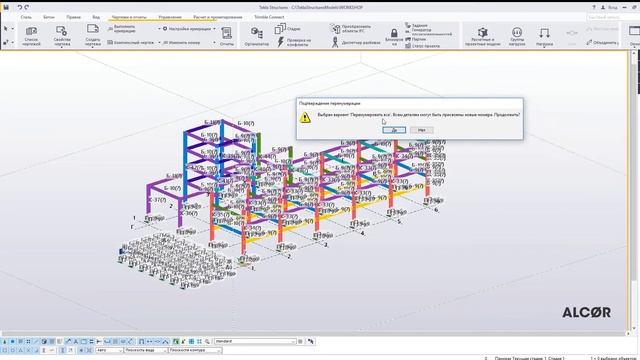Screen dimensions: 640x360
Task: Open the Trimble Connect tab
Action: (x=269, y=17)
